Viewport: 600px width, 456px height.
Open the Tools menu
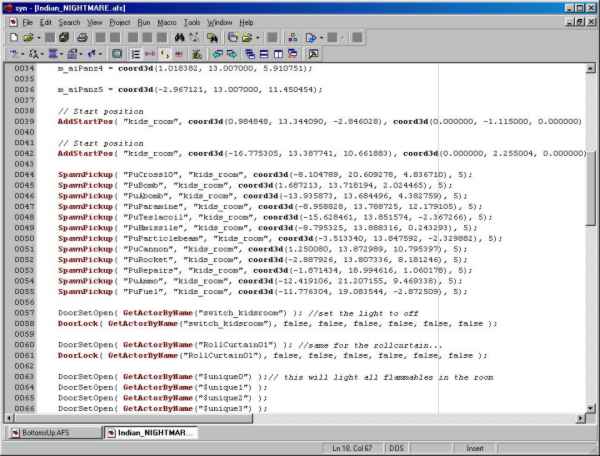point(192,22)
